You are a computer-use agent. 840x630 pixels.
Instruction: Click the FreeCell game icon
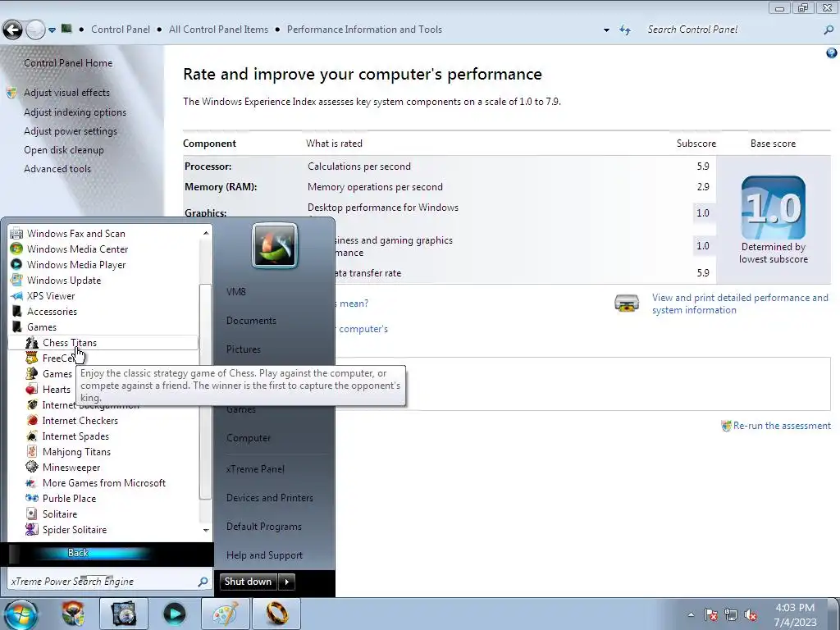[32, 358]
